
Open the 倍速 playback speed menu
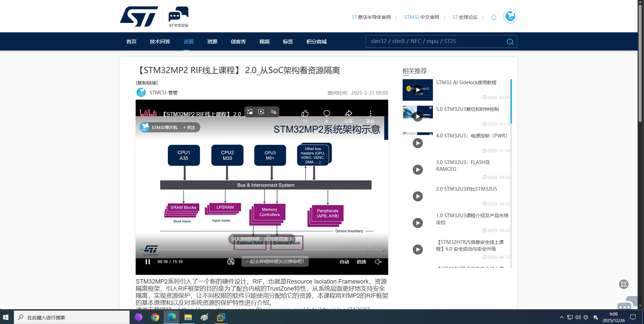361,262
